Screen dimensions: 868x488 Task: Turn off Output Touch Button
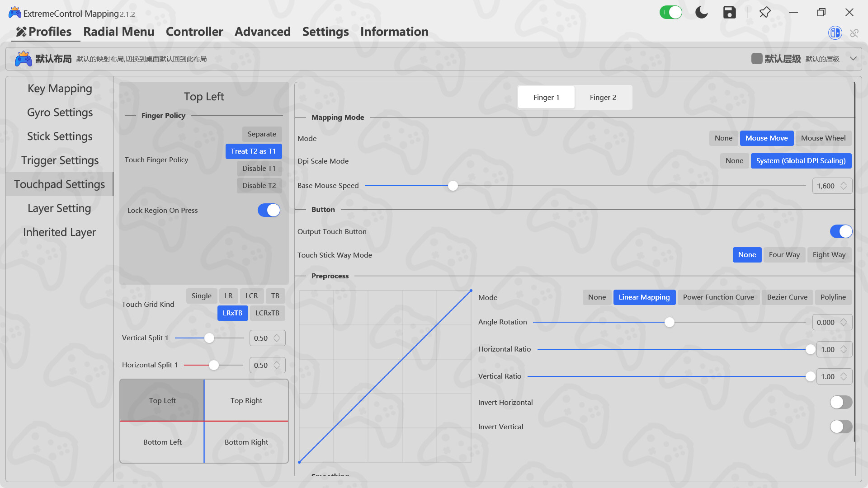841,231
